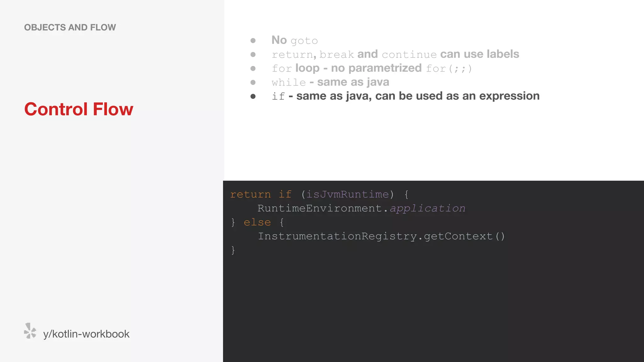Viewport: 644px width, 362px height.
Task: Select the highlighted 'if - same as java' bullet
Action: (x=406, y=96)
